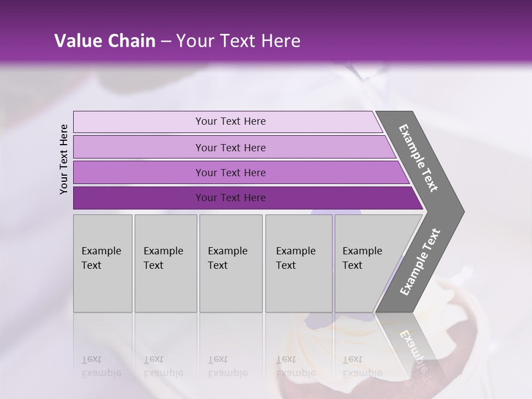Click the mirrored text under first gray box
The height and width of the screenshot is (399, 532).
(101, 366)
